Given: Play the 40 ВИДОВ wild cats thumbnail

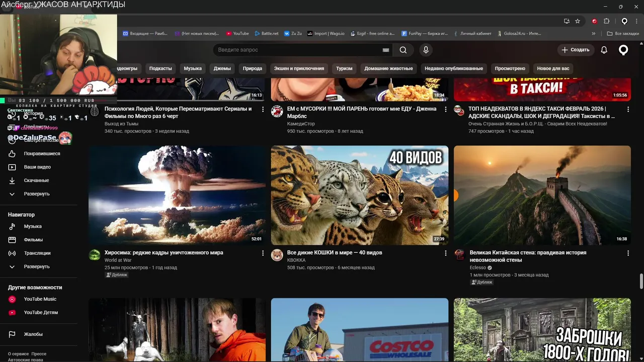Looking at the screenshot, I should point(360,195).
